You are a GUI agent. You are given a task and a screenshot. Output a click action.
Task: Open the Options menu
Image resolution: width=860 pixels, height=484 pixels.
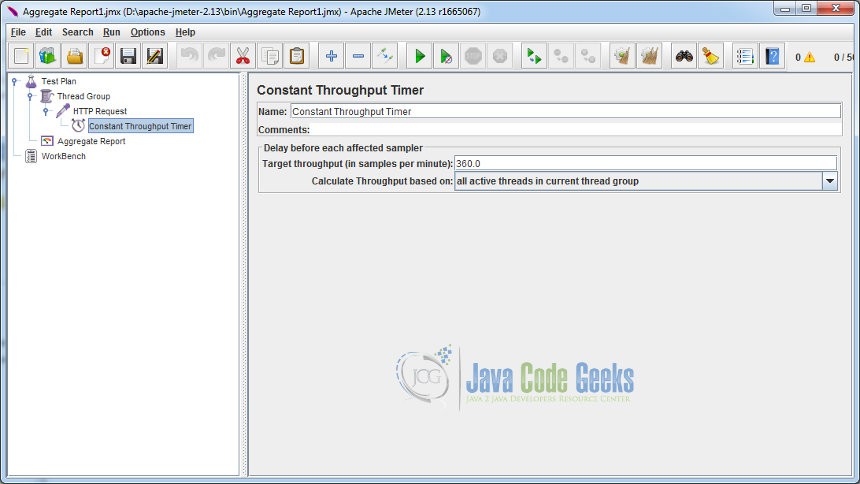(x=148, y=32)
